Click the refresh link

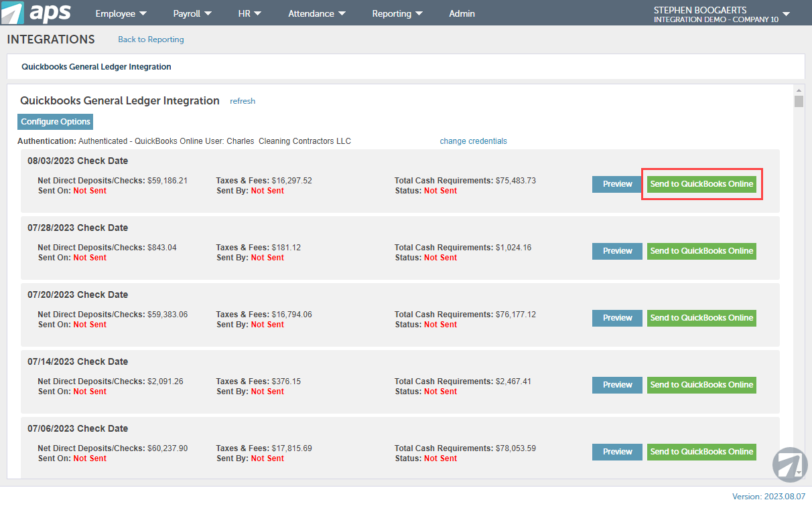[243, 101]
